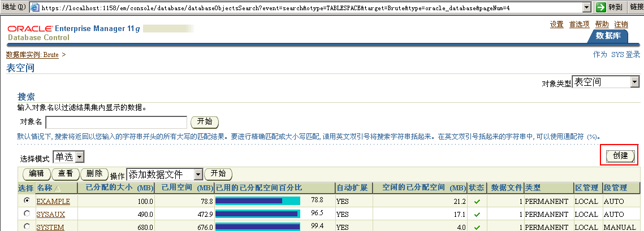This screenshot has width=644, height=231.
Task: Click the 100.0 allocated size cell
Action: [145, 202]
